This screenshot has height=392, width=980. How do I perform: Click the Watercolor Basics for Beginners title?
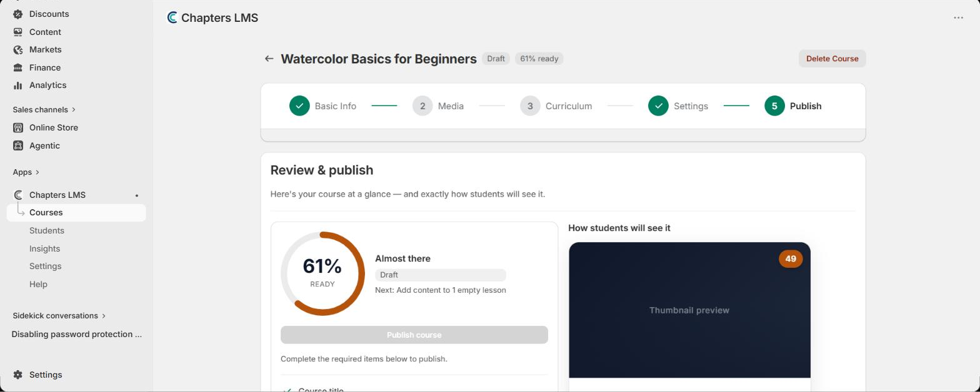(x=379, y=59)
